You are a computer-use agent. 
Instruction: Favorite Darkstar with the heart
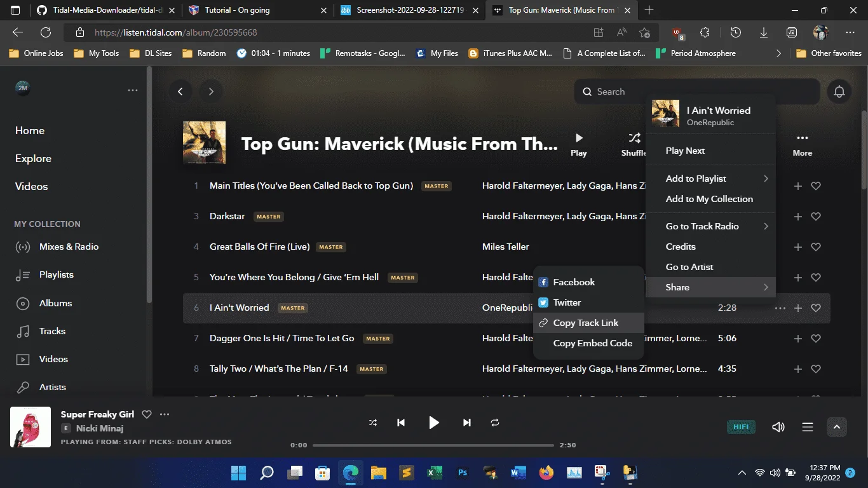816,217
